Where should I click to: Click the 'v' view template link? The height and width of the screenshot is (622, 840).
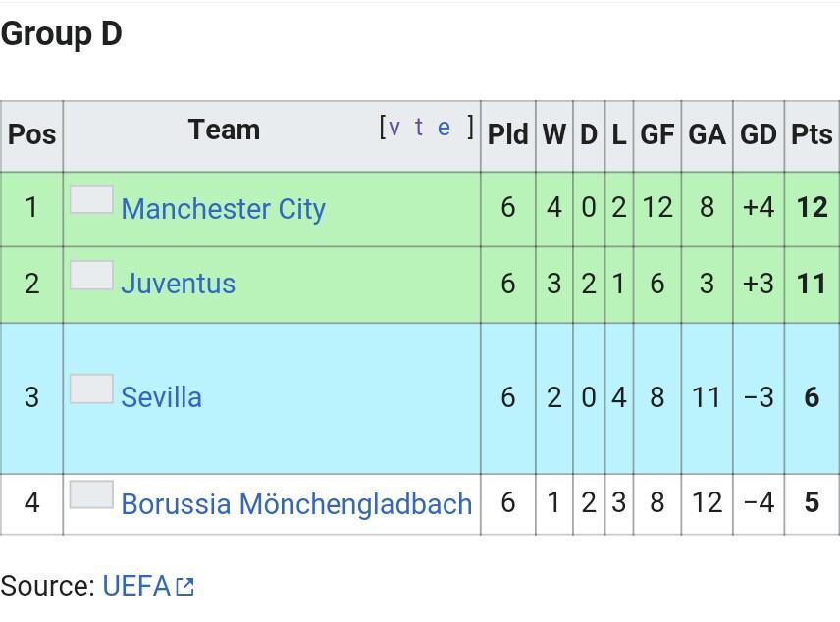(x=394, y=128)
